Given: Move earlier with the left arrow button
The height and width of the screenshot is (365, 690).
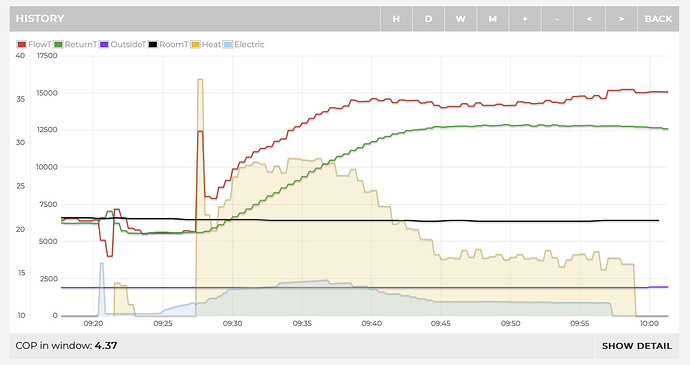Looking at the screenshot, I should [x=589, y=18].
